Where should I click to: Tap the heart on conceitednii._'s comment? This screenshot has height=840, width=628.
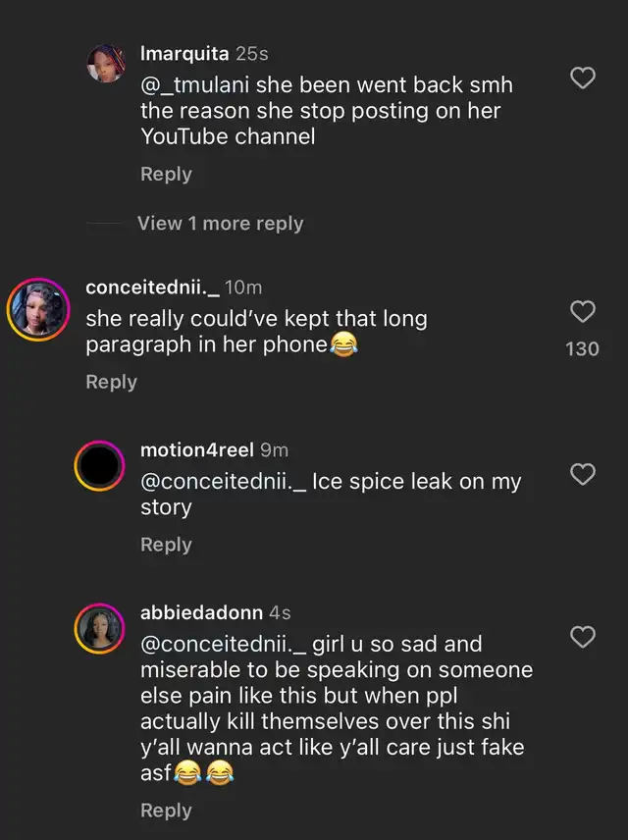pos(583,312)
